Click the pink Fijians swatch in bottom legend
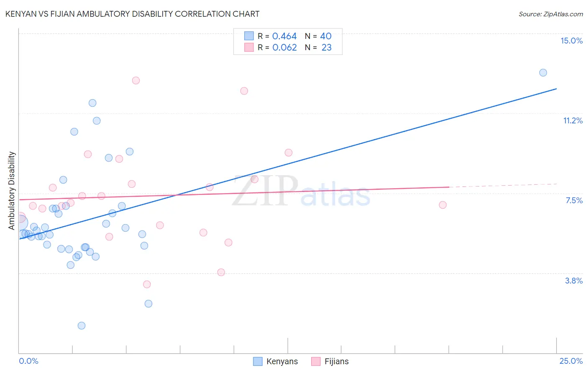This screenshot has height=373, width=588. click(x=316, y=361)
